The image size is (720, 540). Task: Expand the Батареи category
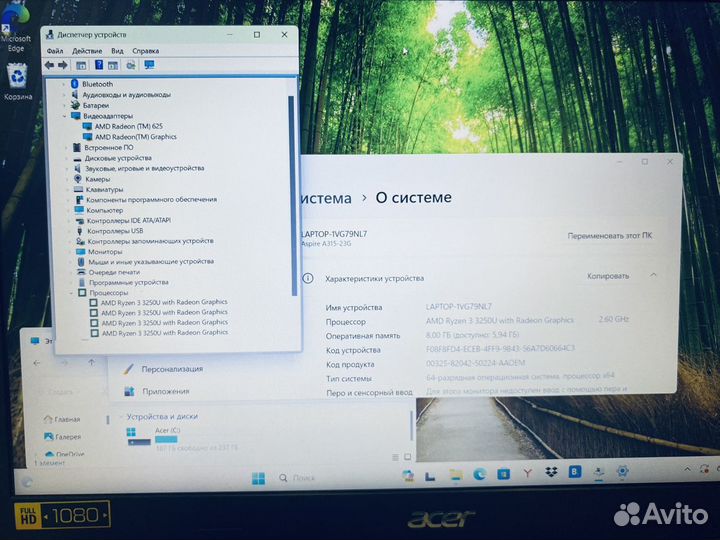[x=64, y=105]
